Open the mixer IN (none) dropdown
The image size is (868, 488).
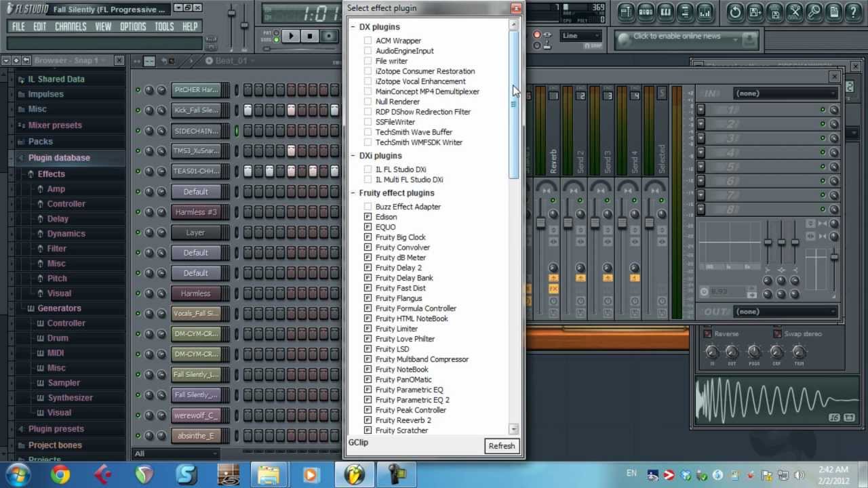click(785, 94)
